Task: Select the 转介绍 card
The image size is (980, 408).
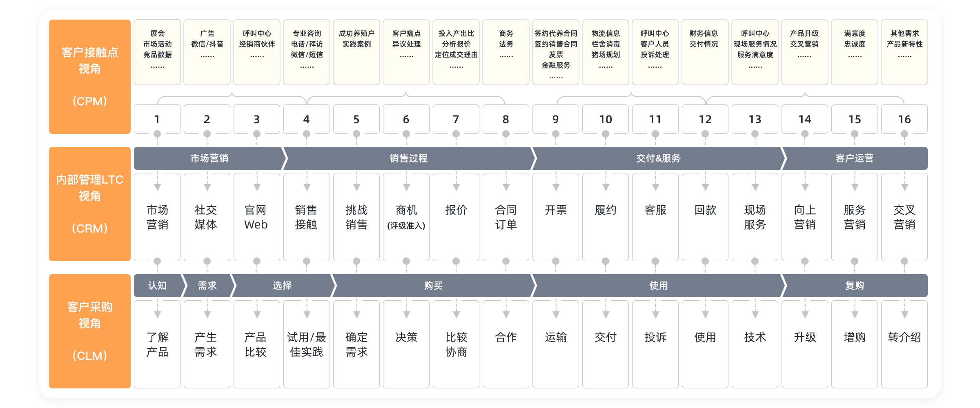Action: pos(904,345)
